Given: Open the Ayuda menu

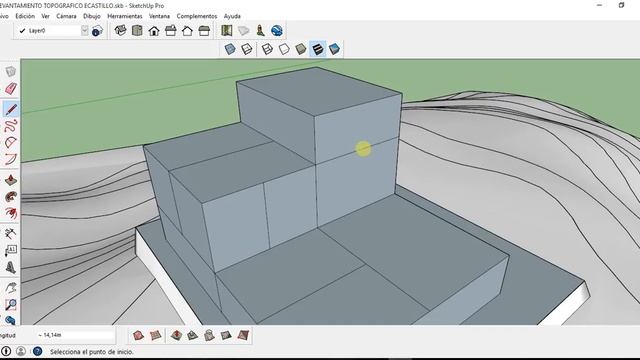Looking at the screenshot, I should pos(232,16).
